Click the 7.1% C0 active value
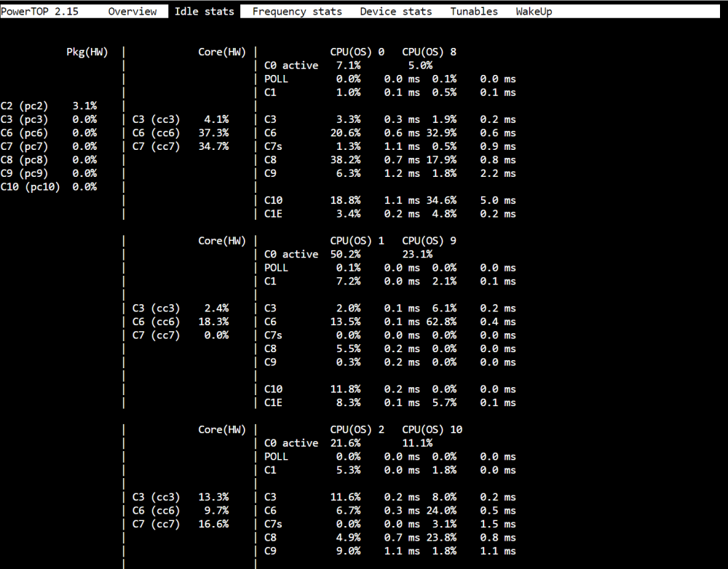The image size is (728, 569). [x=348, y=65]
